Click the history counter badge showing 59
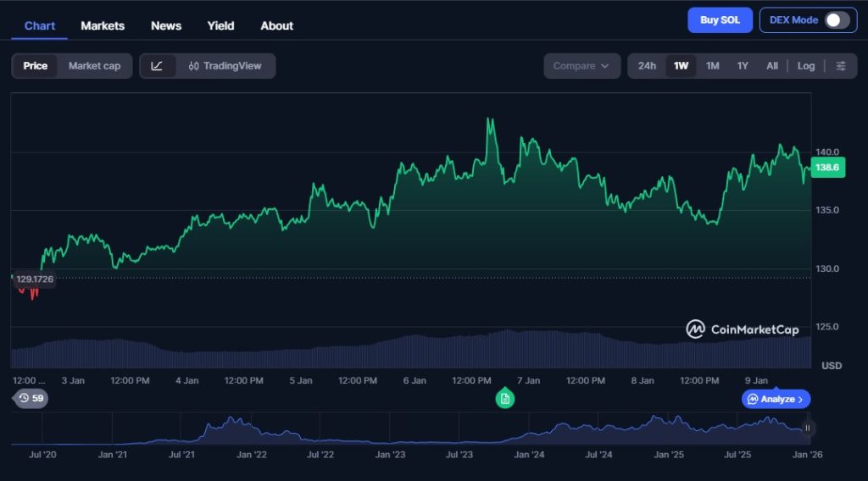This screenshot has height=481, width=868. 31,398
